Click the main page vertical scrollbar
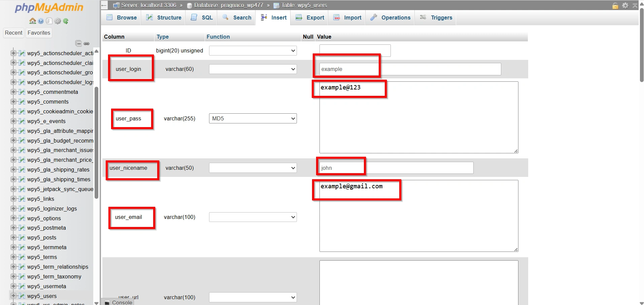This screenshot has height=305, width=644. (641, 45)
